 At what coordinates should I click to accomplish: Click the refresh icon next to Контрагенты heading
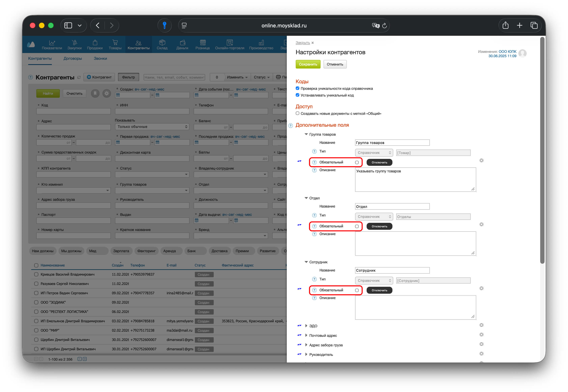coord(79,77)
